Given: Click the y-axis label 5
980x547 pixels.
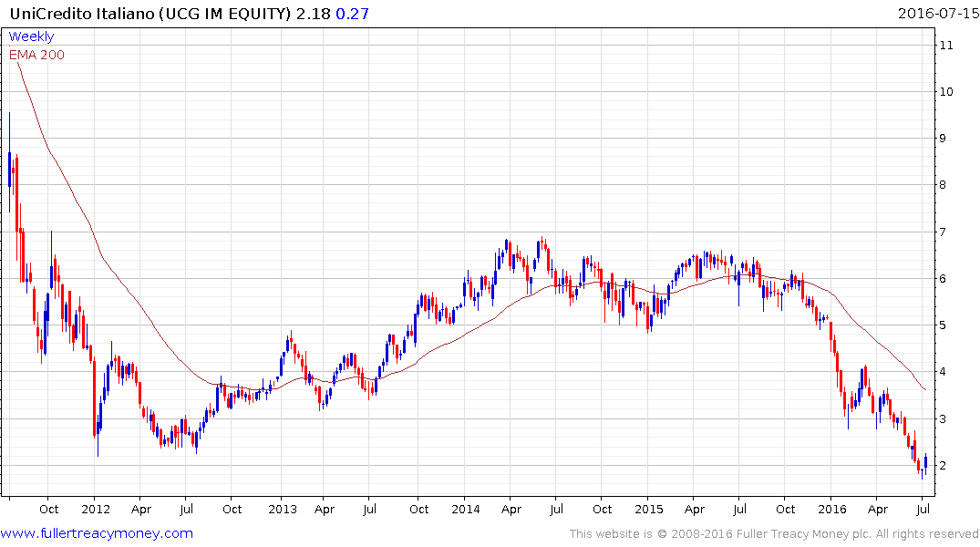Looking at the screenshot, I should (x=944, y=325).
